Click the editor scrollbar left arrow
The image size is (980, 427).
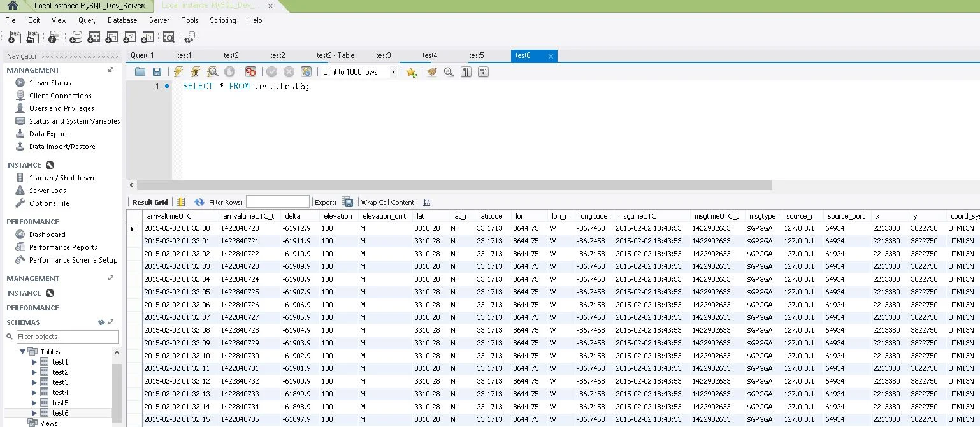click(x=131, y=185)
